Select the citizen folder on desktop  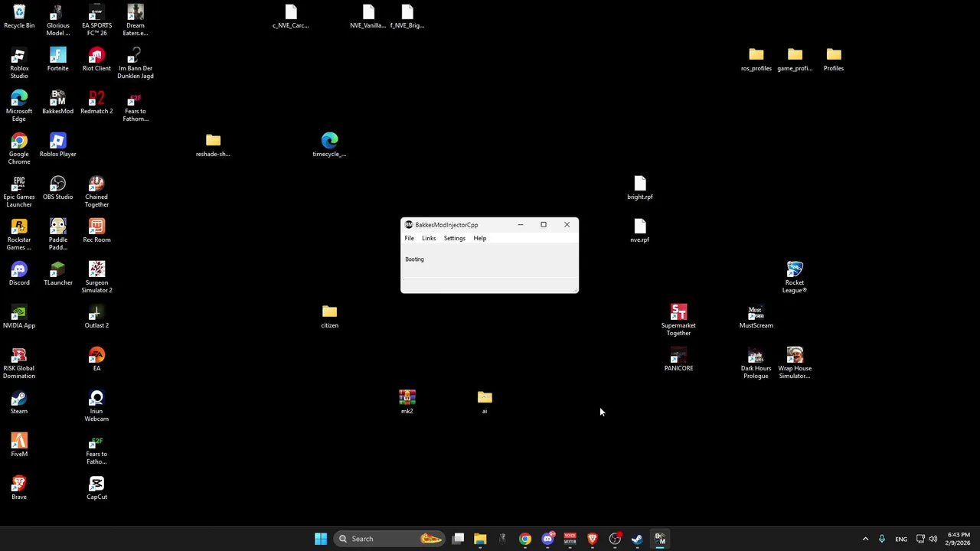click(x=329, y=317)
